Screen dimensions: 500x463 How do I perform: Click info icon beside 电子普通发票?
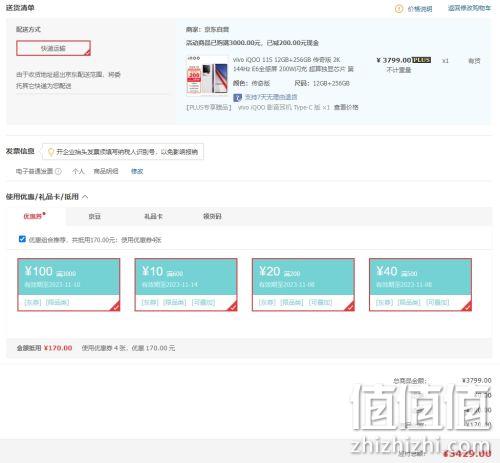[58, 171]
